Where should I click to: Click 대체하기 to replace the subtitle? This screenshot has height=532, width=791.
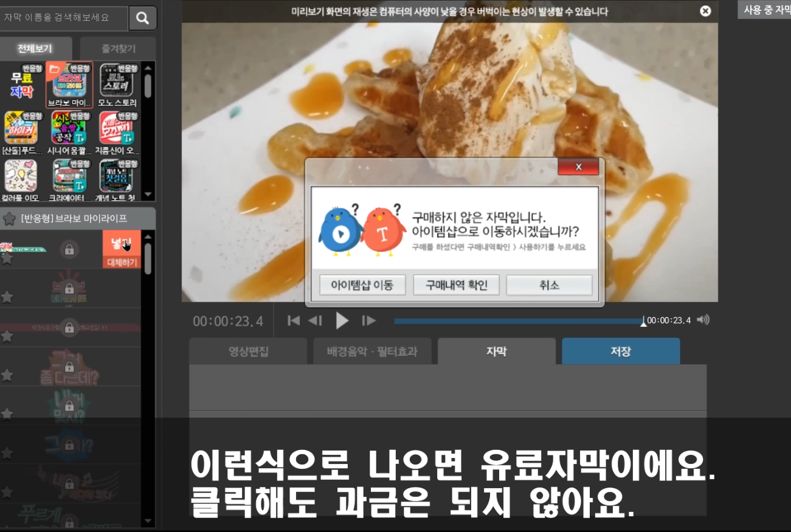[x=122, y=263]
